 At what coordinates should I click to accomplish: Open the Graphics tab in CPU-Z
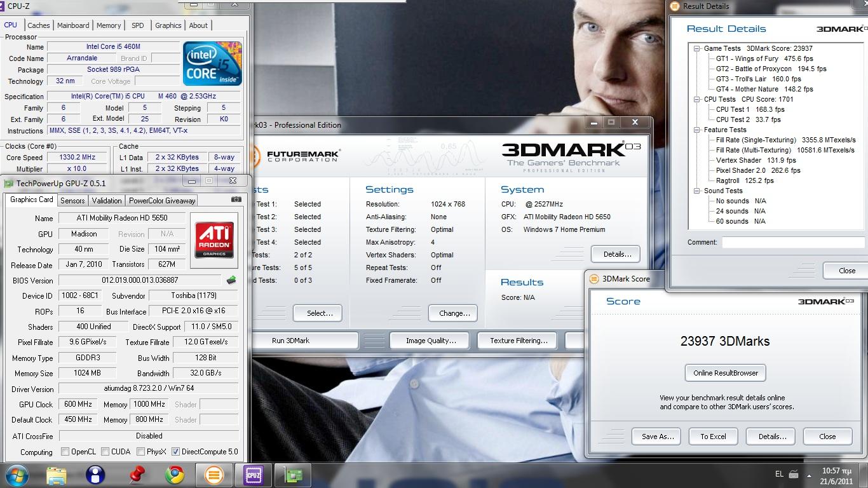168,25
